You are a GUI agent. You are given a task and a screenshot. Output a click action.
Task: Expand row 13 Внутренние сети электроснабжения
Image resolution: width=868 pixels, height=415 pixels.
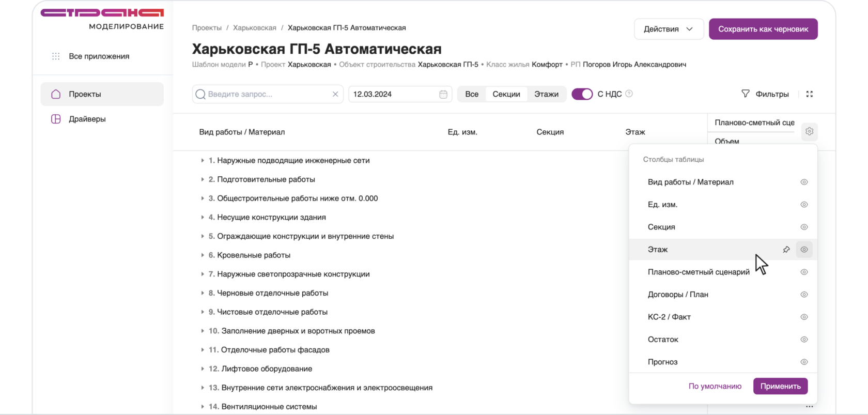pos(203,388)
